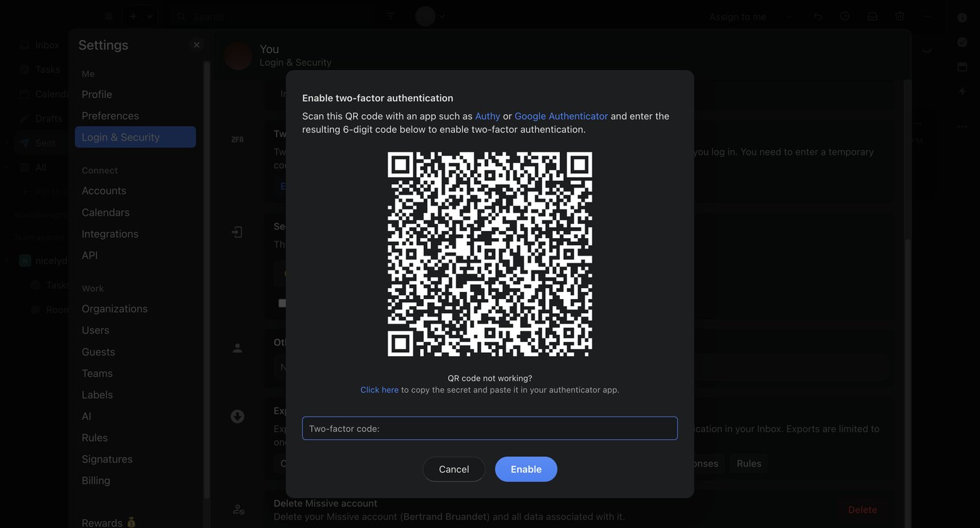Click the Cancel button in the dialog

click(x=454, y=469)
